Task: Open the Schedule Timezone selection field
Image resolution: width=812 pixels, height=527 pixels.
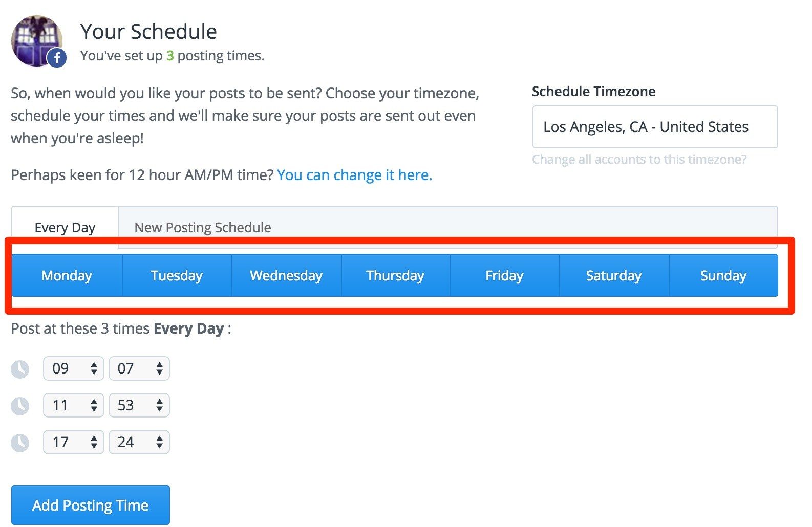Action: 655,127
